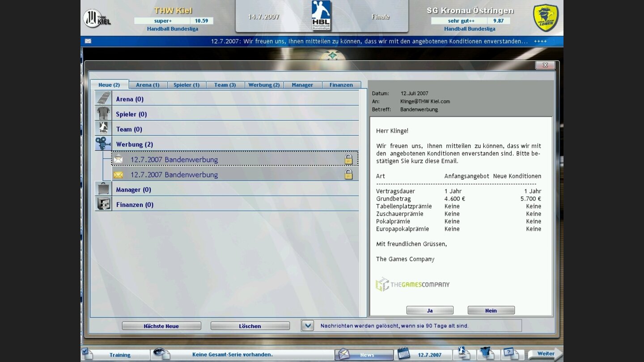Select the second 12.7.2007 Bandenwerbung message
This screenshot has height=362, width=644.
click(235, 174)
